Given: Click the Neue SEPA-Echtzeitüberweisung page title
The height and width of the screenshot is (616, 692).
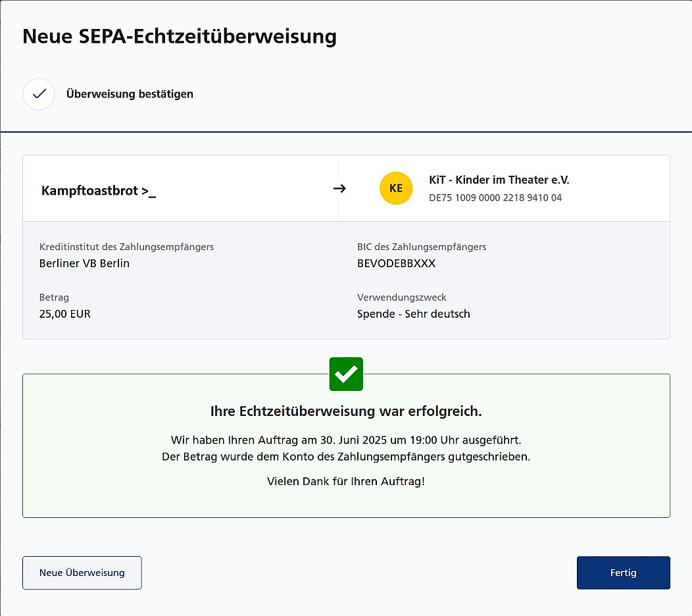Looking at the screenshot, I should (179, 36).
